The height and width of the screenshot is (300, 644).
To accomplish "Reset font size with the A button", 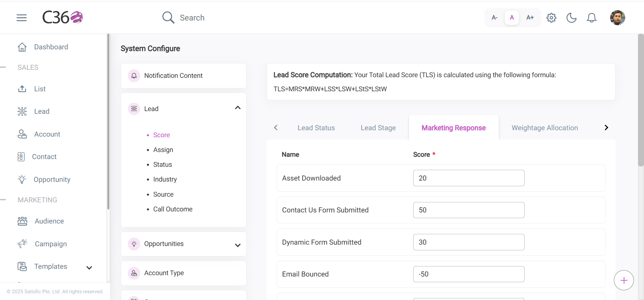I will (512, 17).
